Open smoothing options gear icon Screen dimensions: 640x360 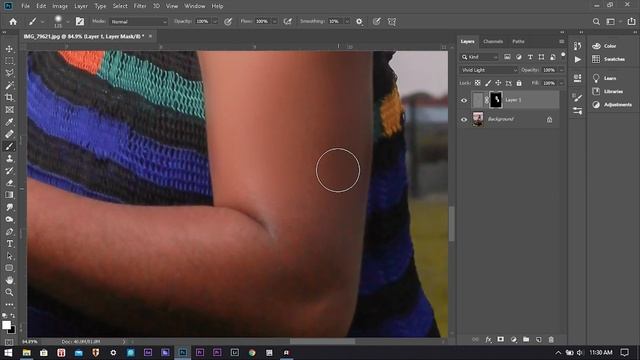[359, 22]
